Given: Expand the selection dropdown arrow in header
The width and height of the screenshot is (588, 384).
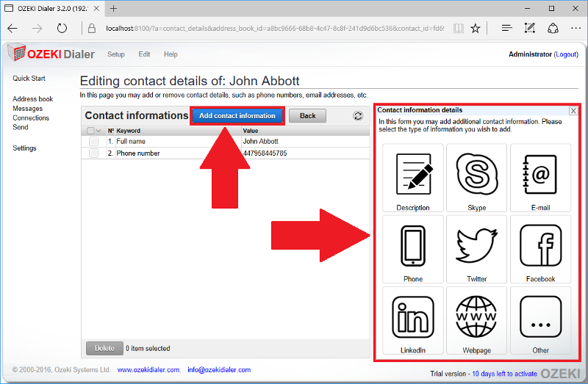Looking at the screenshot, I should [99, 131].
